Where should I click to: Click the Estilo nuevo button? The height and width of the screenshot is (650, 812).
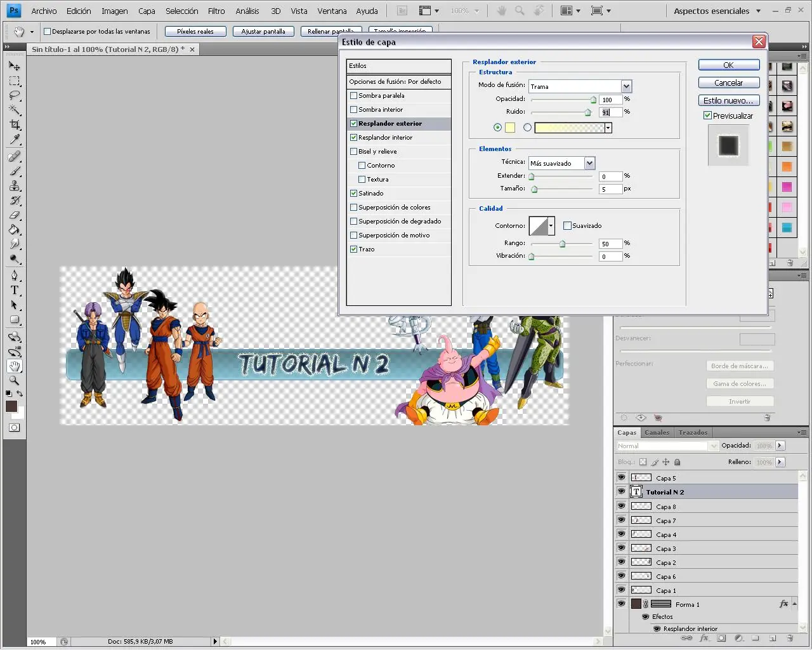(729, 101)
